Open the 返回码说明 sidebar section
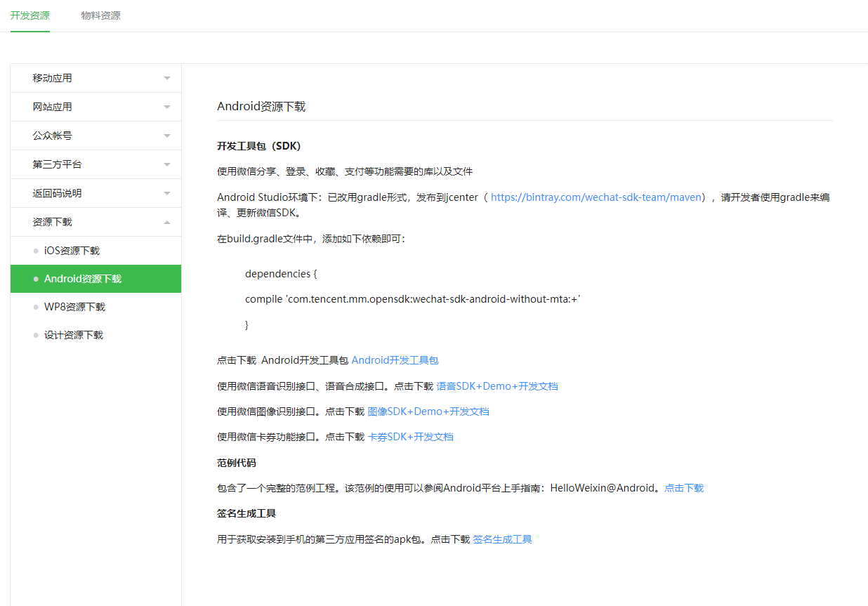The width and height of the screenshot is (868, 606). point(96,193)
